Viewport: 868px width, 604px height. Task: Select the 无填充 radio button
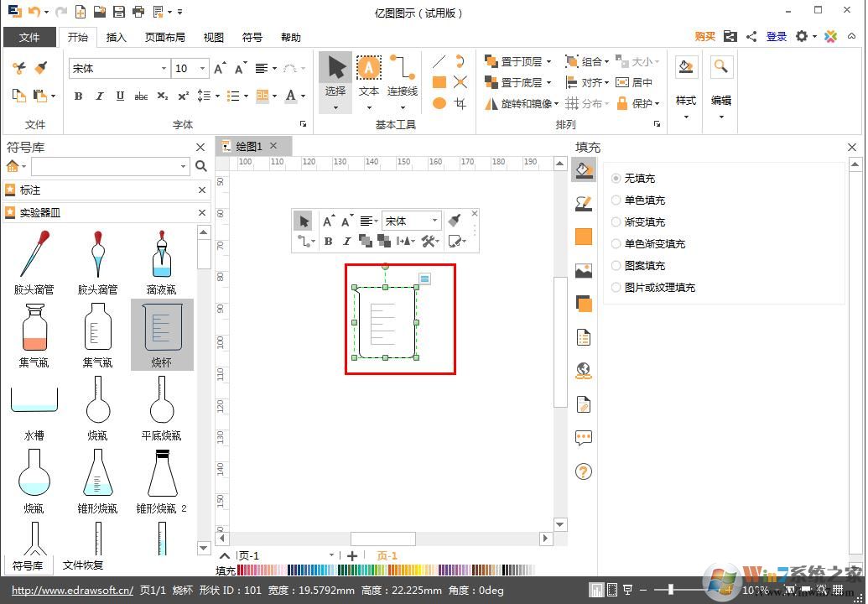[x=616, y=178]
